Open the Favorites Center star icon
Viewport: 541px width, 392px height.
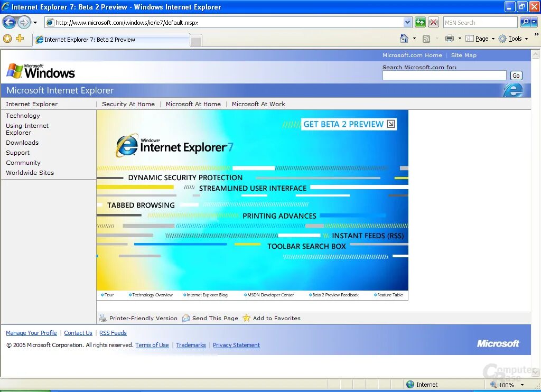(x=7, y=39)
